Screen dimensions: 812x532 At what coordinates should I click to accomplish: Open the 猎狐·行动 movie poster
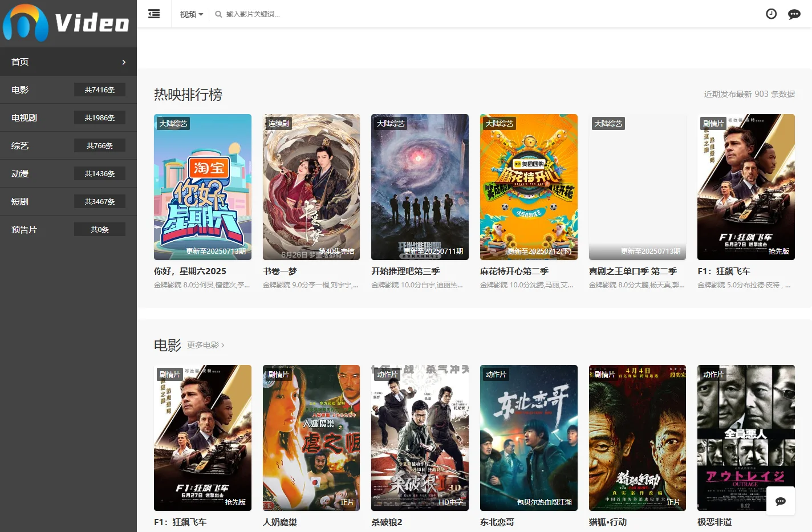(638, 438)
